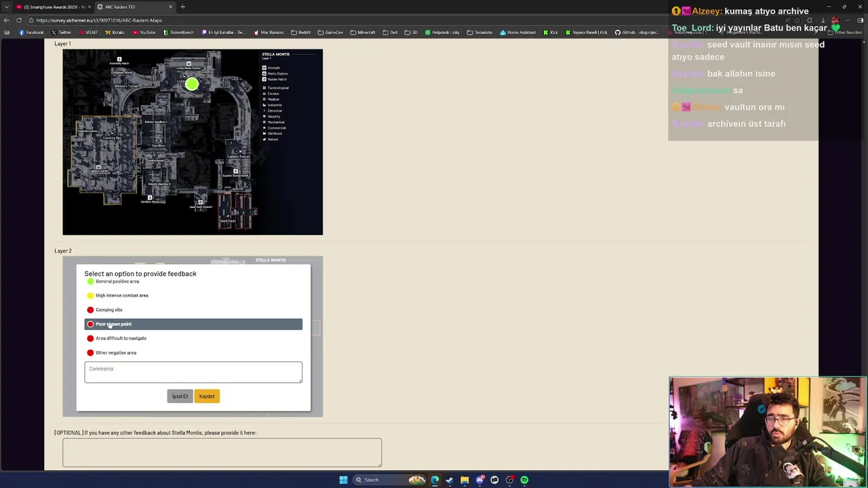Click the Western Tunnel label on the map

(126, 86)
